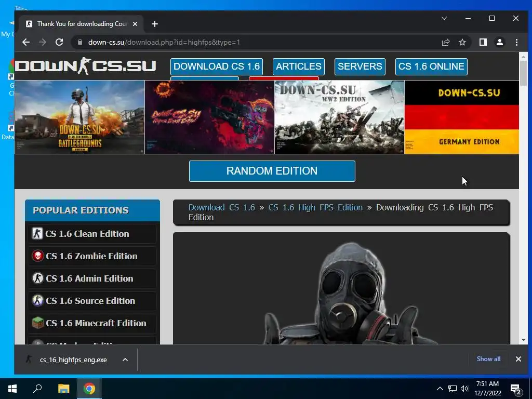Click the Source Edition icon
The image size is (532, 399).
(37, 301)
